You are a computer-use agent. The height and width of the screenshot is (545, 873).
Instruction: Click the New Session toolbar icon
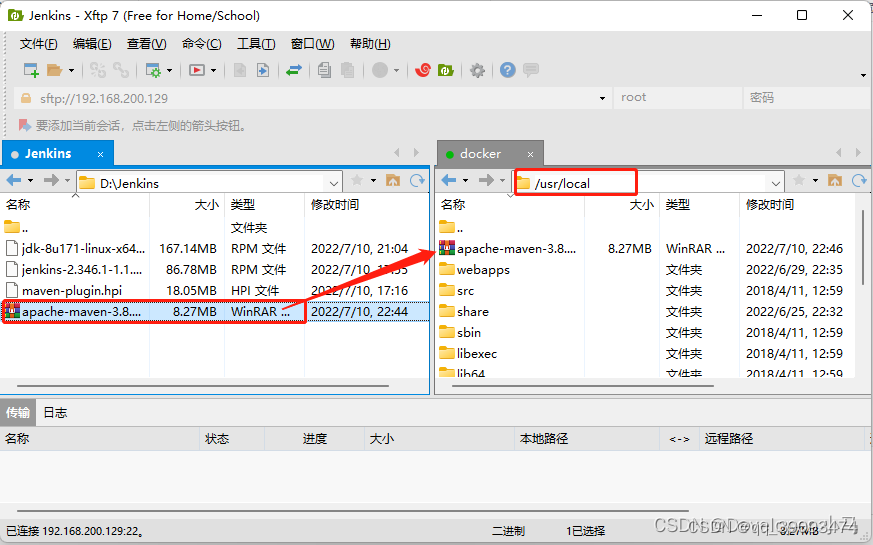(x=31, y=70)
